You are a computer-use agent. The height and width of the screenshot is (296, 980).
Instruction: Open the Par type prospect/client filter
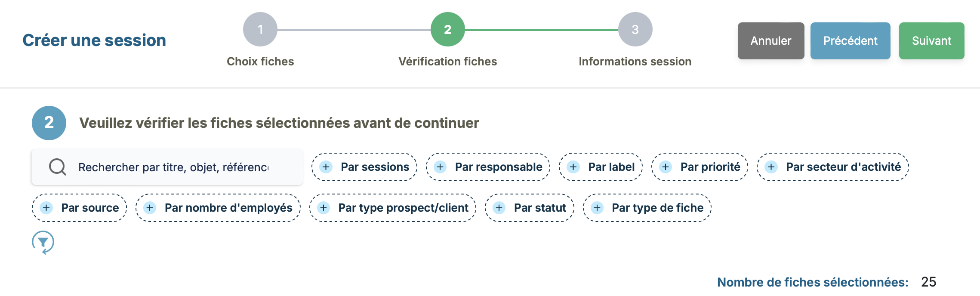coord(392,208)
